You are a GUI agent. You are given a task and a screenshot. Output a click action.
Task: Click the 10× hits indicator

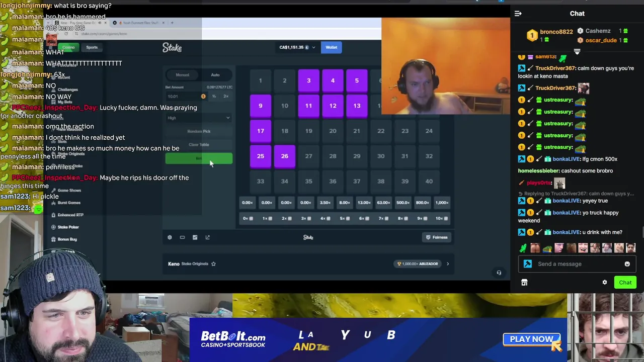tap(441, 218)
